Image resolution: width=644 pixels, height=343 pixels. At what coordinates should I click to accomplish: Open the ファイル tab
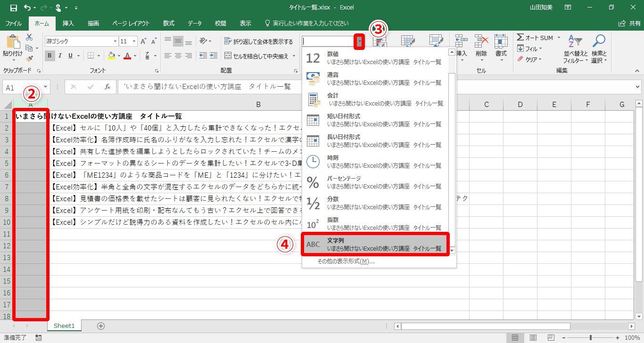pyautogui.click(x=13, y=23)
